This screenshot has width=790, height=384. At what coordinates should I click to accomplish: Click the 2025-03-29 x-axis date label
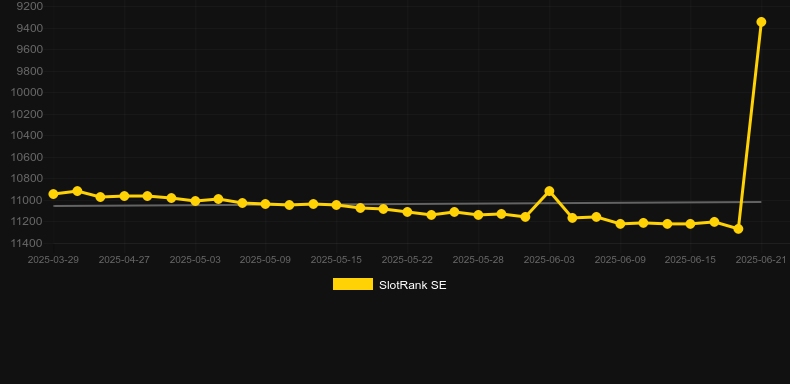[53, 260]
